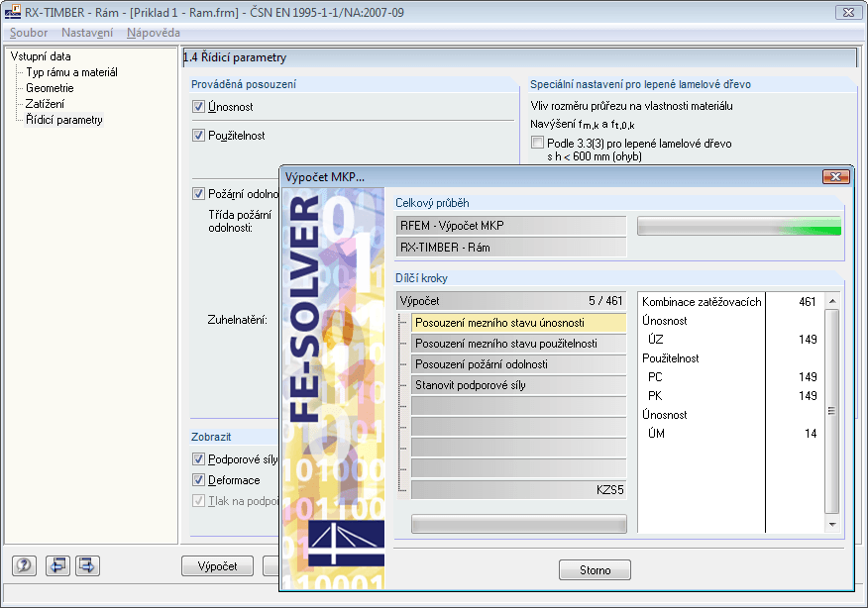Go to previous input table icon
This screenshot has width=868, height=608.
[57, 565]
